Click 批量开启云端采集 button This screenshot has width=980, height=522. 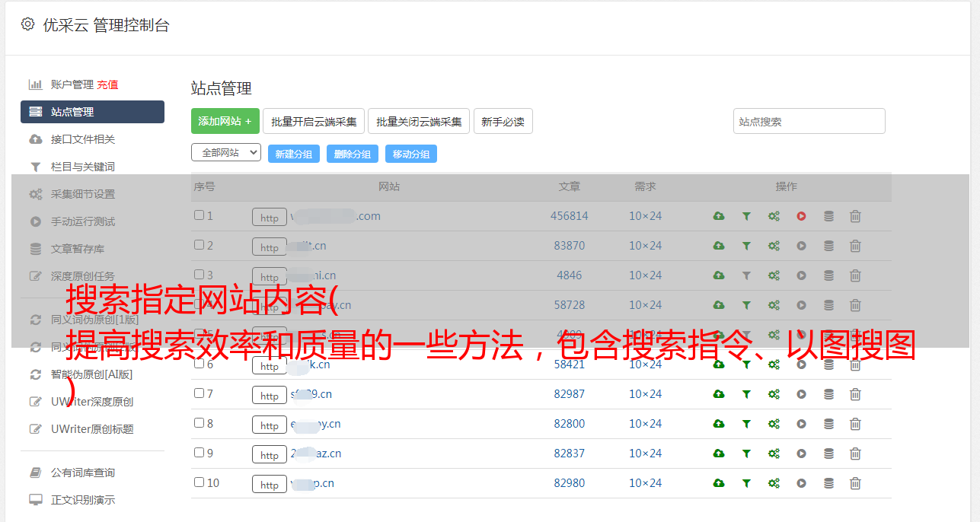(x=314, y=121)
